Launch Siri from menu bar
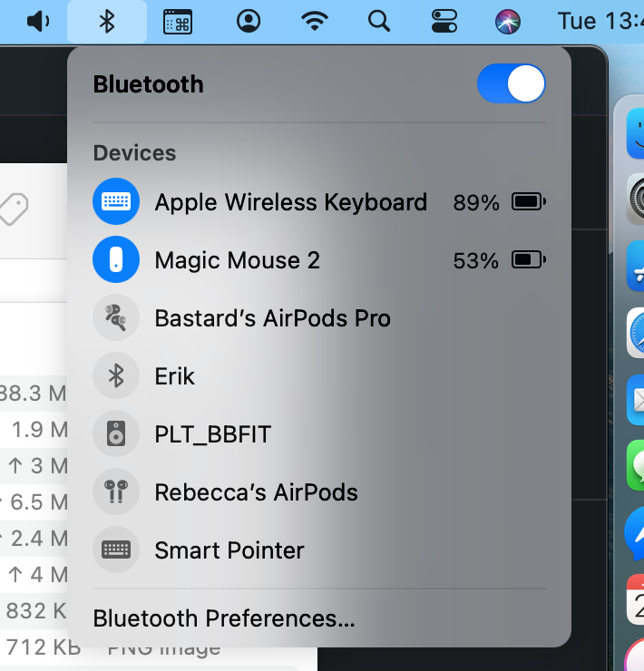Image resolution: width=644 pixels, height=671 pixels. [508, 22]
